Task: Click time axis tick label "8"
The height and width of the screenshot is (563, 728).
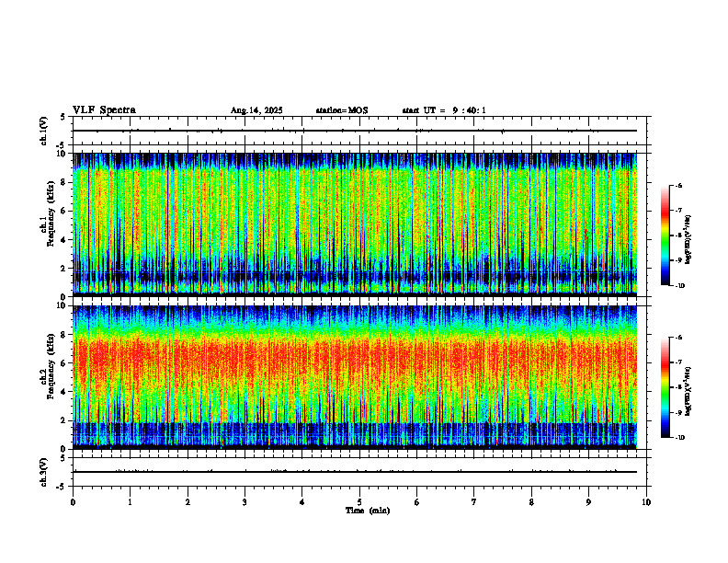Action: click(x=531, y=502)
